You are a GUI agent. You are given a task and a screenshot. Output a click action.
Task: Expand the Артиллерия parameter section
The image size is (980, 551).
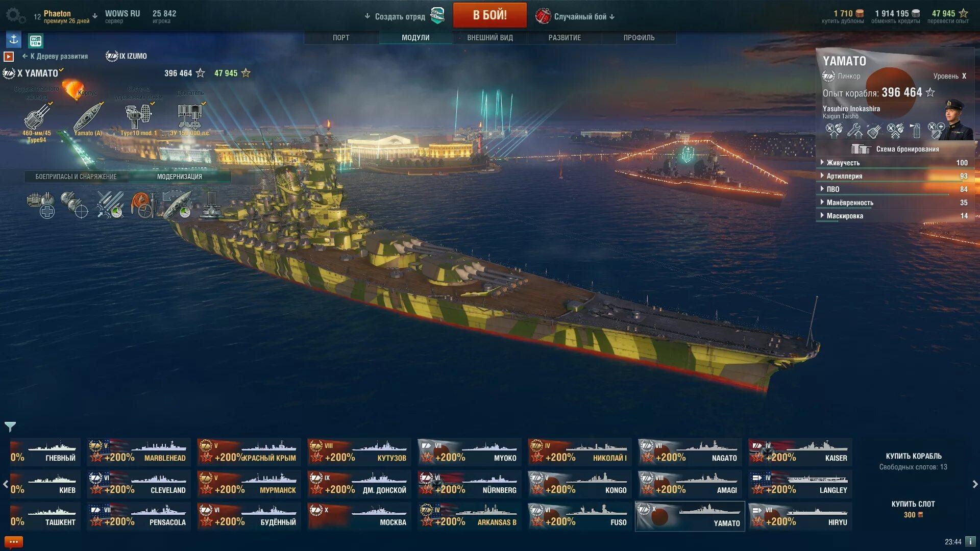point(895,176)
